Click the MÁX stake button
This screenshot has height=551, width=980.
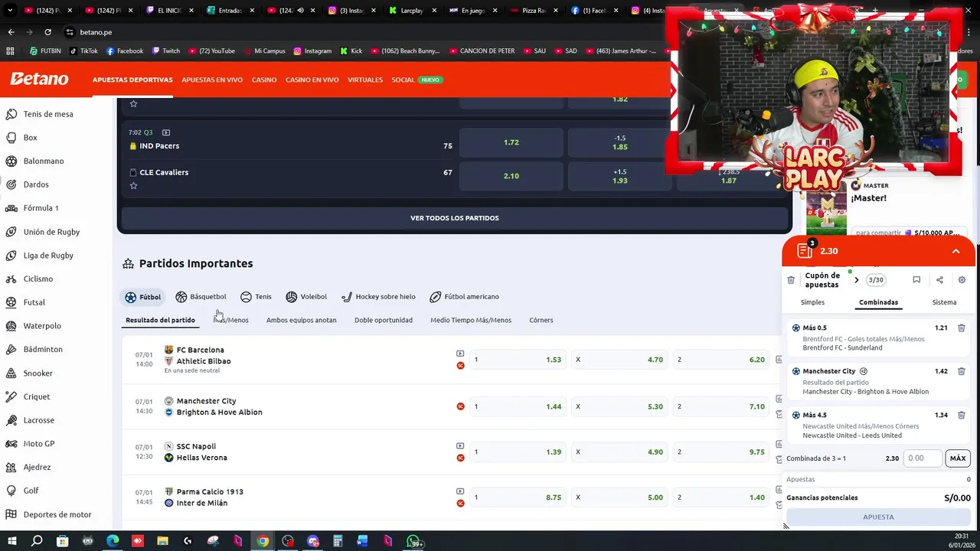958,458
